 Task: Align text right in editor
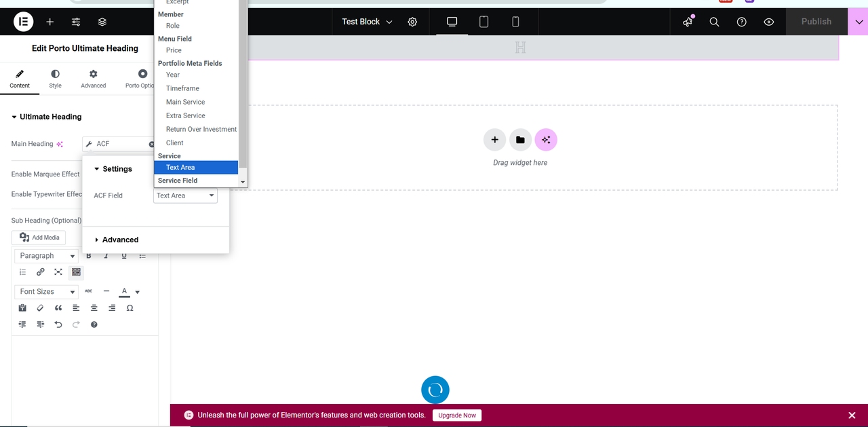click(x=112, y=308)
